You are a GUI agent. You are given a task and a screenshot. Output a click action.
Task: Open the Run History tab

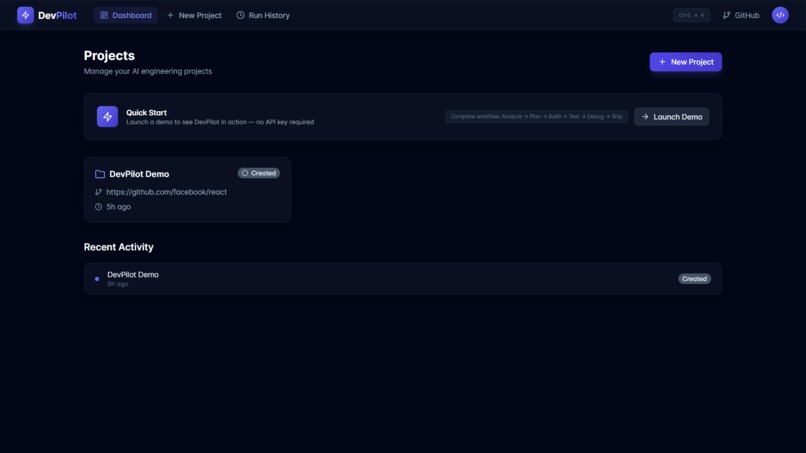(263, 15)
